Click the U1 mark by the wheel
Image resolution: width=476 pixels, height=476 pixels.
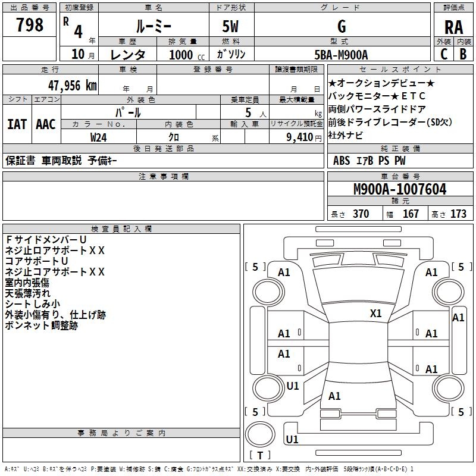293,386
